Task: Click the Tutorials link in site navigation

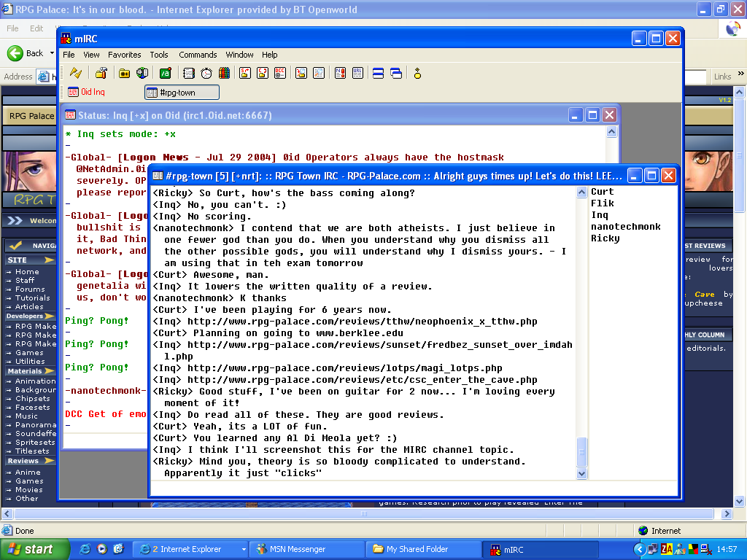Action: 32,297
